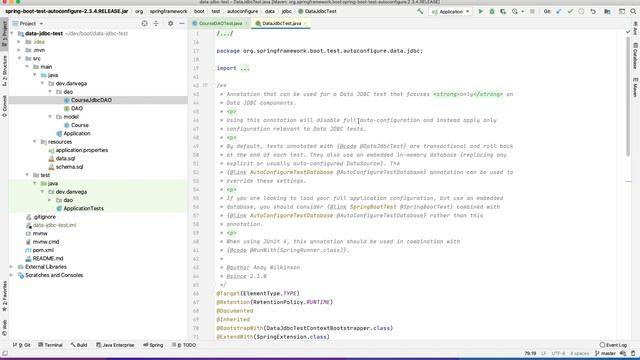Run with Coverage icon
The image size is (640, 360).
tap(503, 11)
